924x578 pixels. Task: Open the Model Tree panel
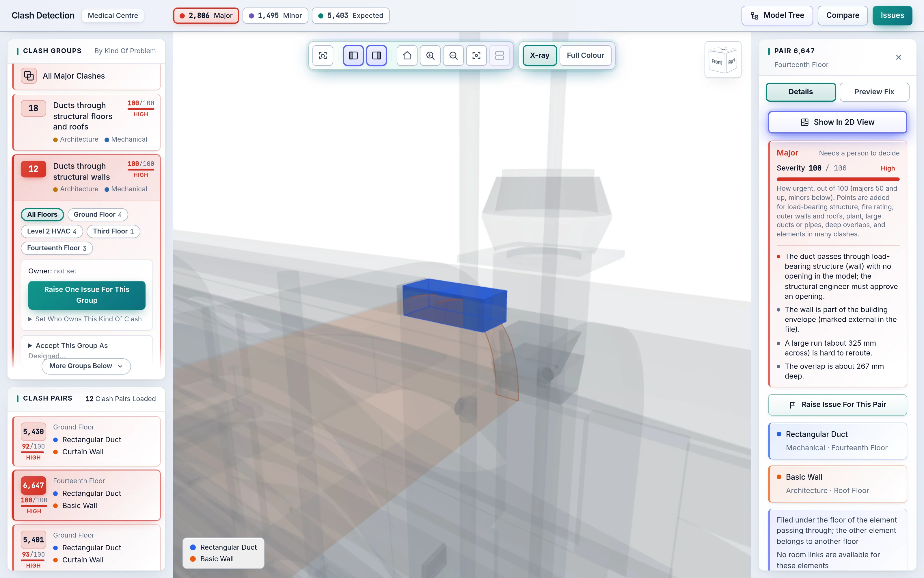777,16
